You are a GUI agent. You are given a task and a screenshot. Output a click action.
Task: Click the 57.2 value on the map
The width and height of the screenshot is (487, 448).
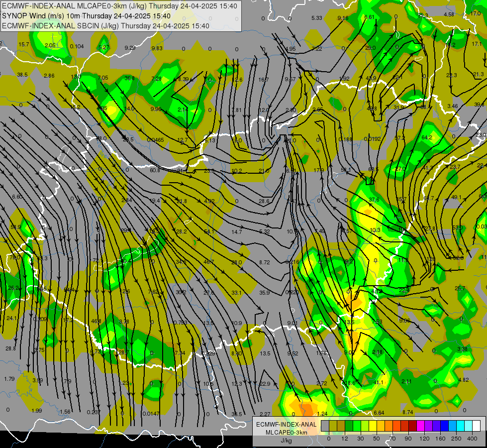(400, 138)
